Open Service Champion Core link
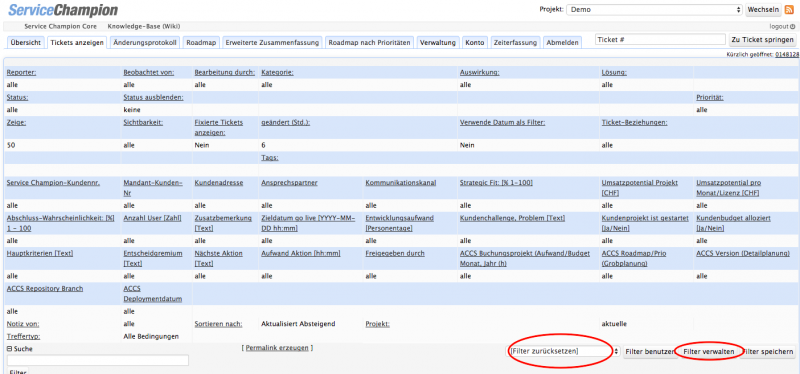800x374 pixels. (61, 26)
